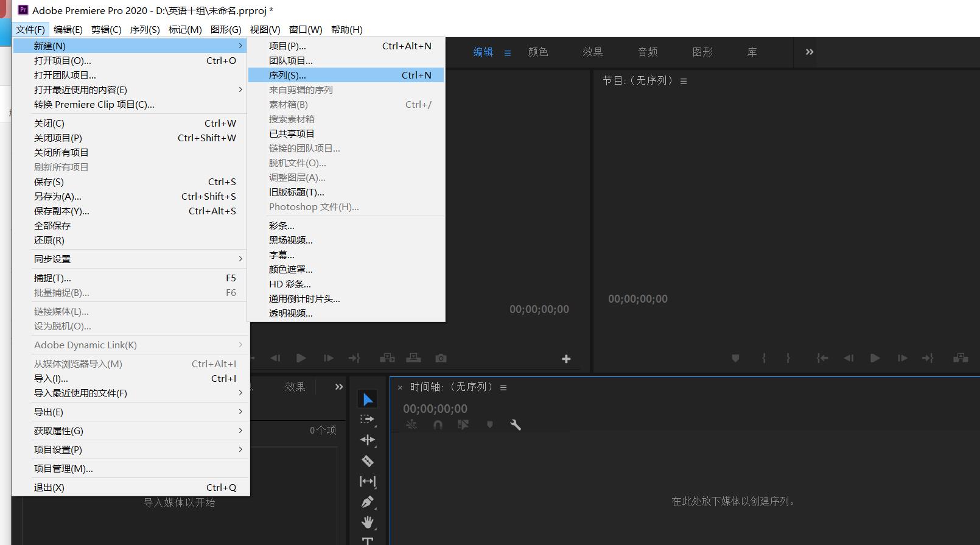
Task: Open timeline display settings wrench
Action: point(516,425)
